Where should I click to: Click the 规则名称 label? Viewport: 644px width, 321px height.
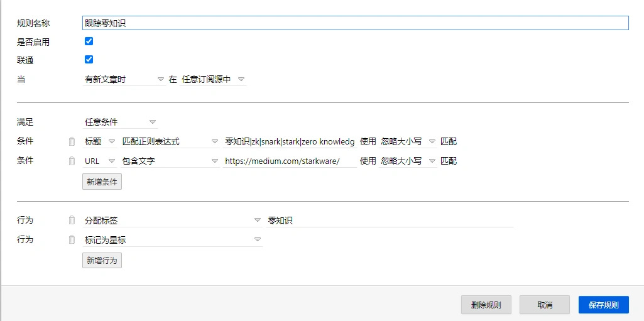(x=33, y=23)
